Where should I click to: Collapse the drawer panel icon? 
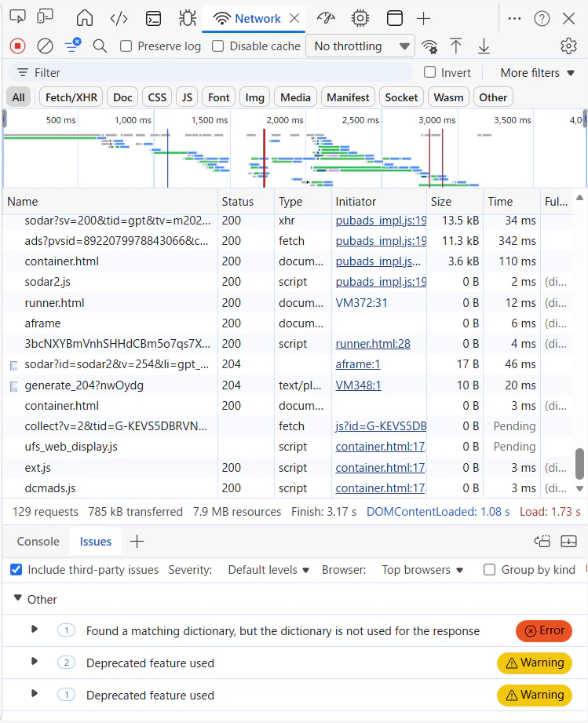coord(568,542)
